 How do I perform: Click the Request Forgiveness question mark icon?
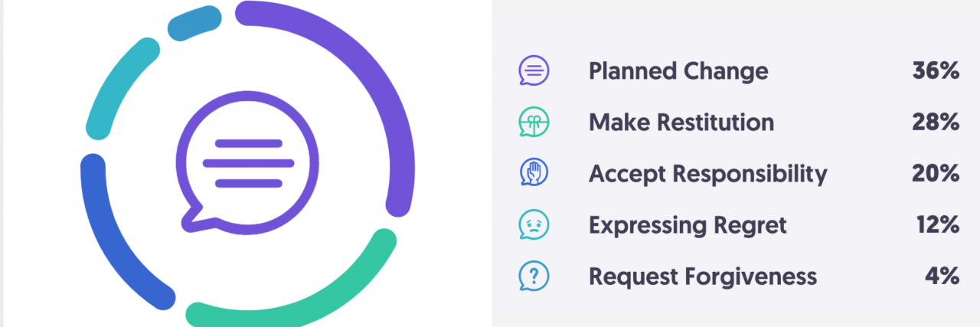(534, 276)
